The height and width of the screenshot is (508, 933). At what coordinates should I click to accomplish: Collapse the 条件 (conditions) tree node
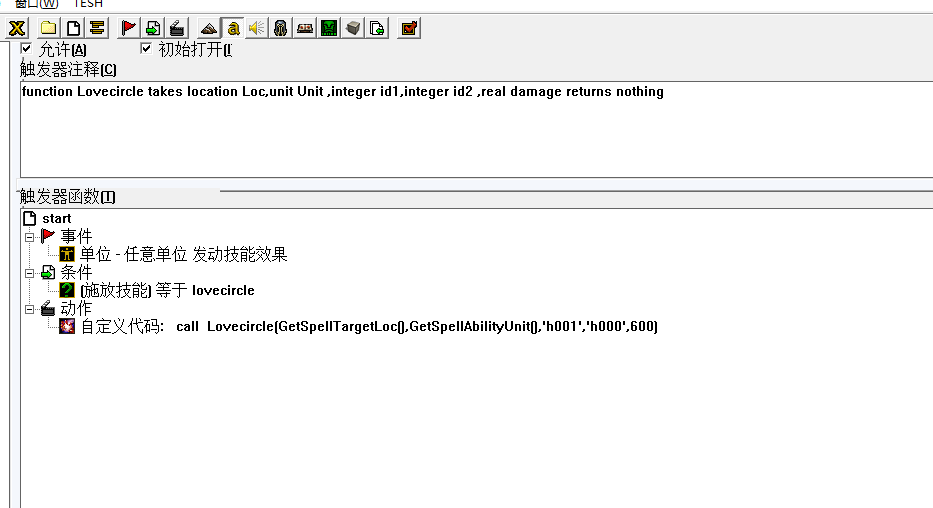pyautogui.click(x=30, y=273)
